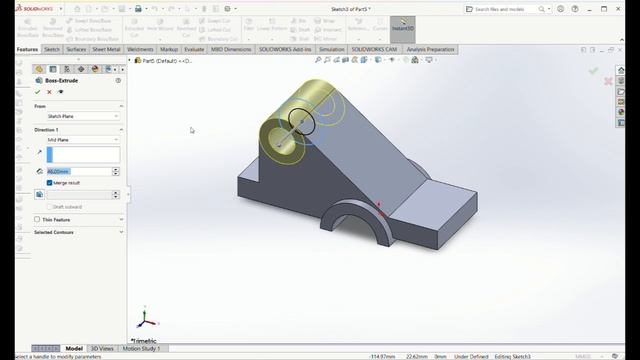Click the depth value input field
Image resolution: width=640 pixels, height=360 pixels.
click(x=79, y=171)
